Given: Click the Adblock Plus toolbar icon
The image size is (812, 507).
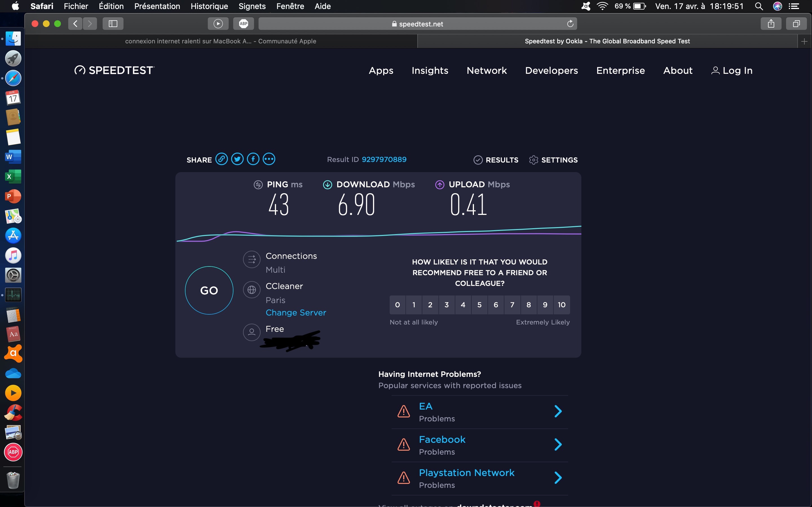Looking at the screenshot, I should (244, 23).
